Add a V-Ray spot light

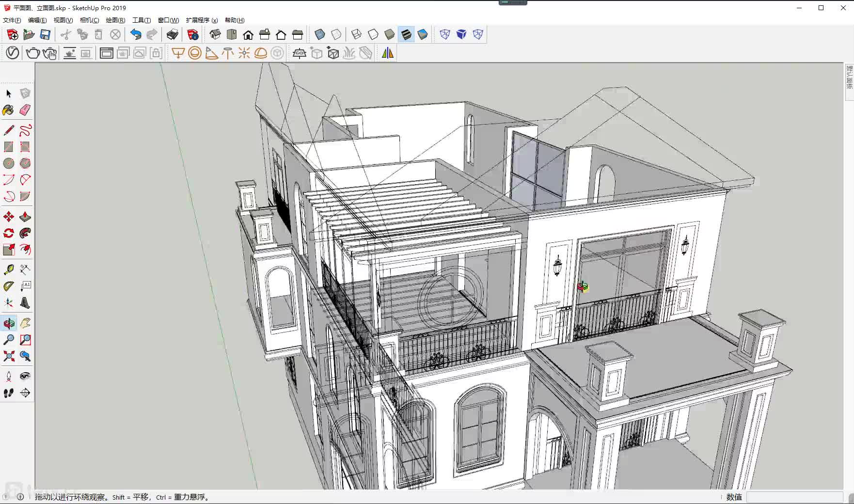click(211, 53)
